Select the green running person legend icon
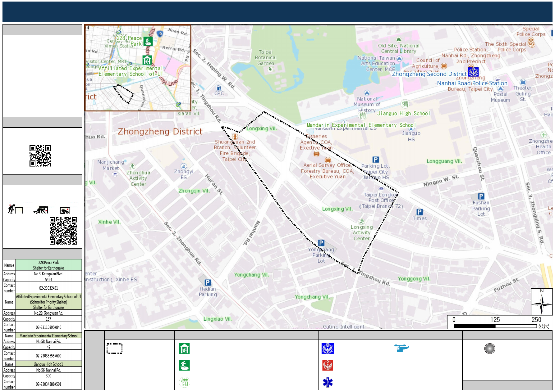 pos(184,365)
